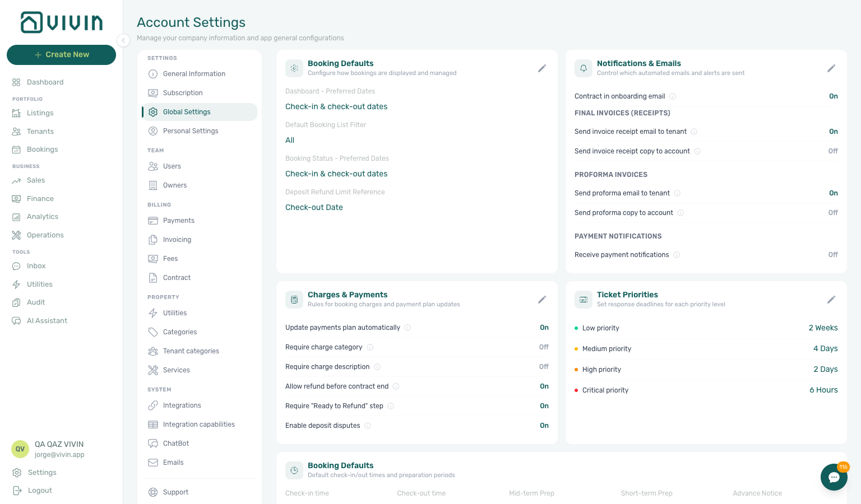Click the Audit clipboard icon

pyautogui.click(x=16, y=302)
